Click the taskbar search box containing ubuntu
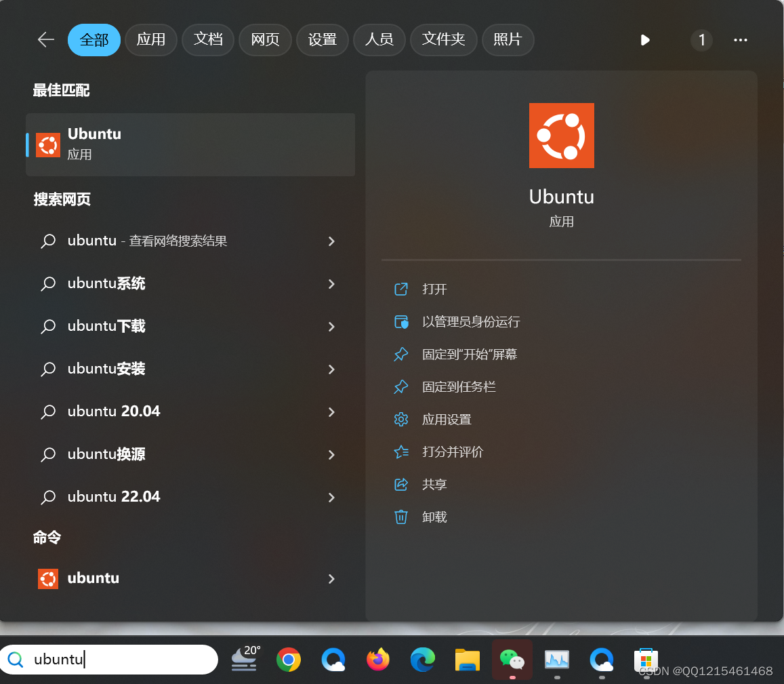The width and height of the screenshot is (784, 684). coord(109,660)
